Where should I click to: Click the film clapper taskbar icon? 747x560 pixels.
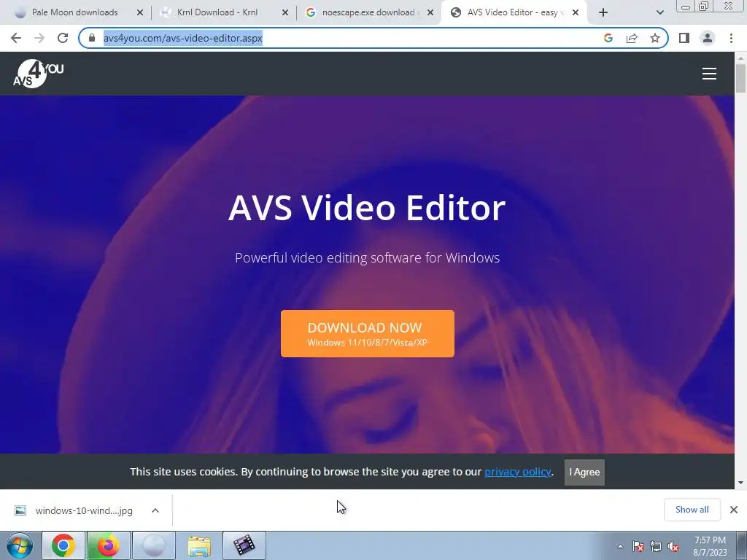pyautogui.click(x=244, y=545)
